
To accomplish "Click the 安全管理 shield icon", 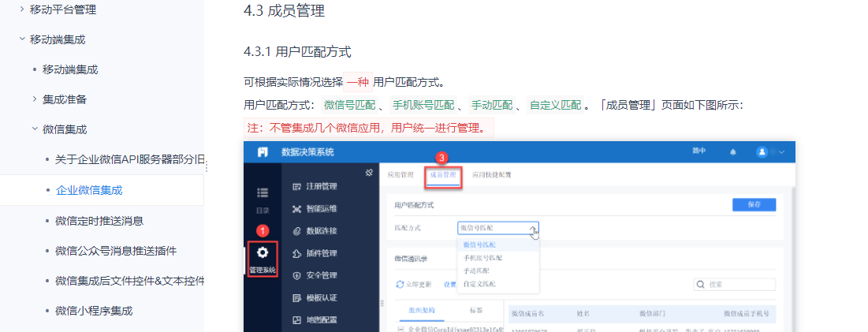I will tap(296, 275).
